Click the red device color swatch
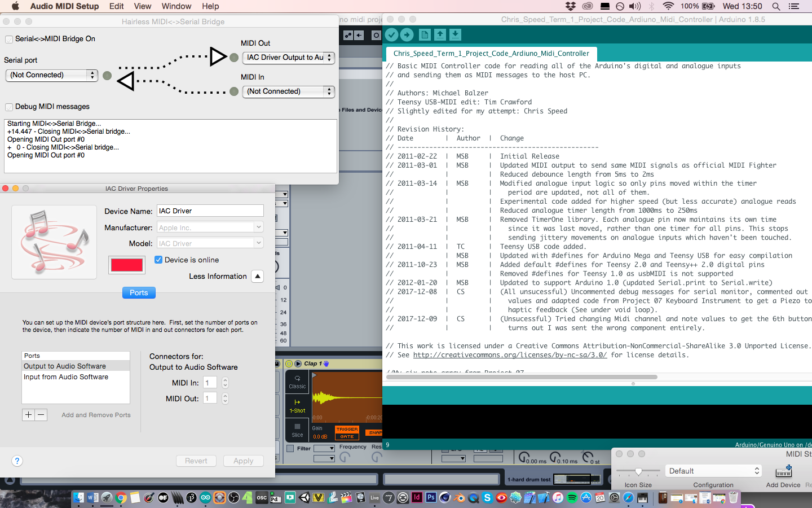812x508 pixels. click(x=127, y=265)
